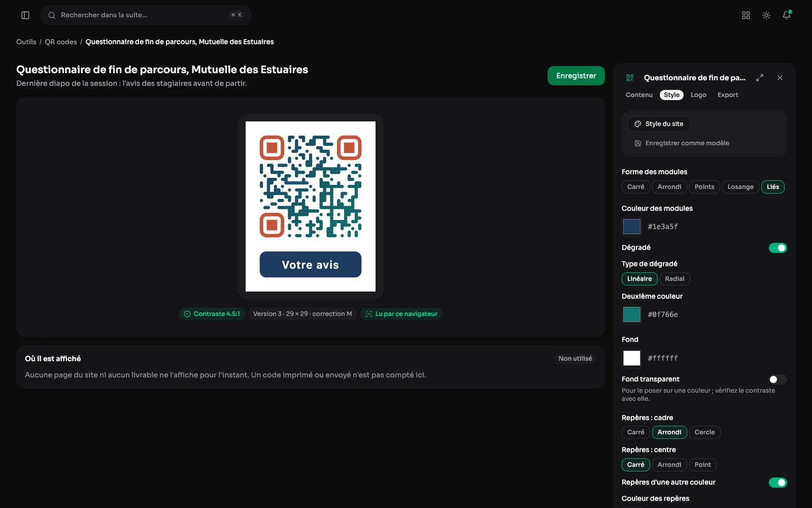Viewport: 812px width, 508px height.
Task: Switch theme with the sun icon
Action: 766,15
